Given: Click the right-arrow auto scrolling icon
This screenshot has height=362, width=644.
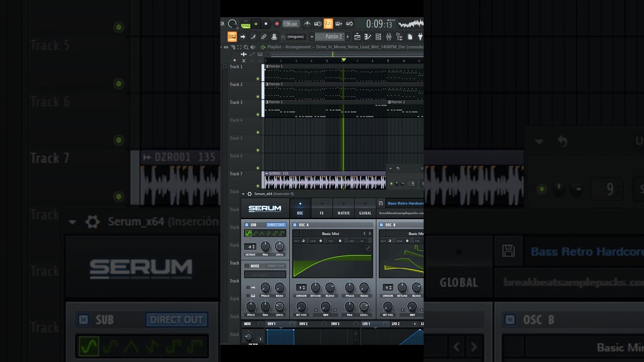Looking at the screenshot, I should coord(243,37).
